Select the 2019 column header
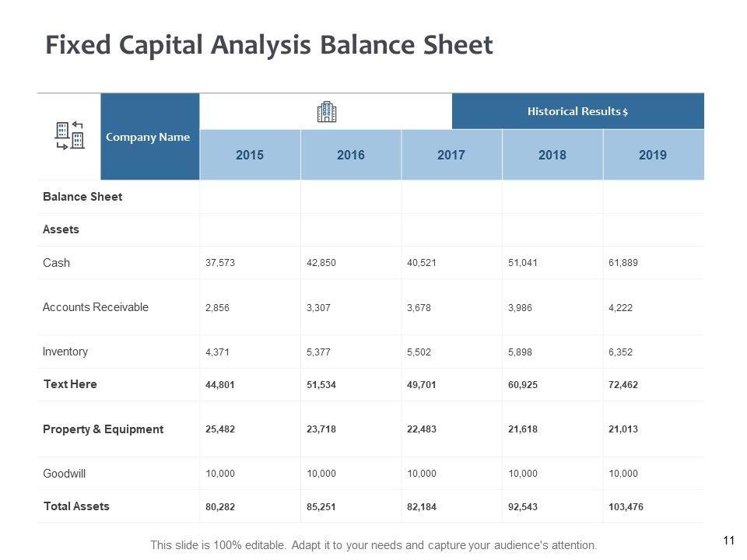The width and height of the screenshot is (747, 560). click(x=653, y=155)
